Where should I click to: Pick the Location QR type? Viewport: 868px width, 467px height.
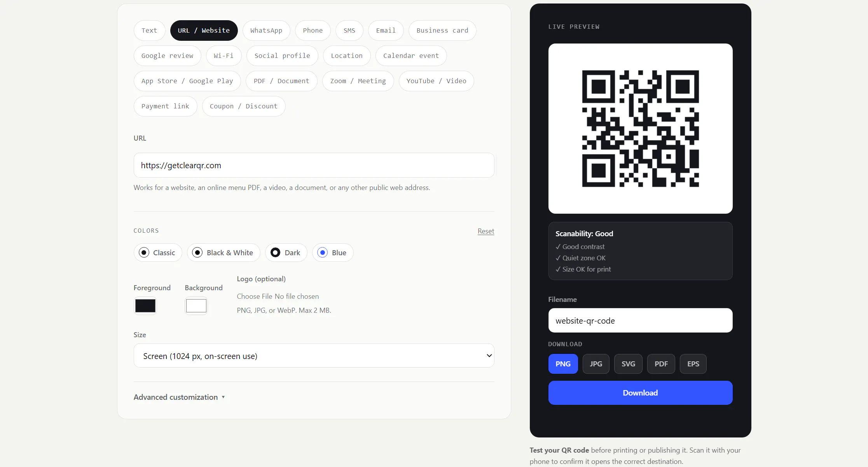(347, 56)
